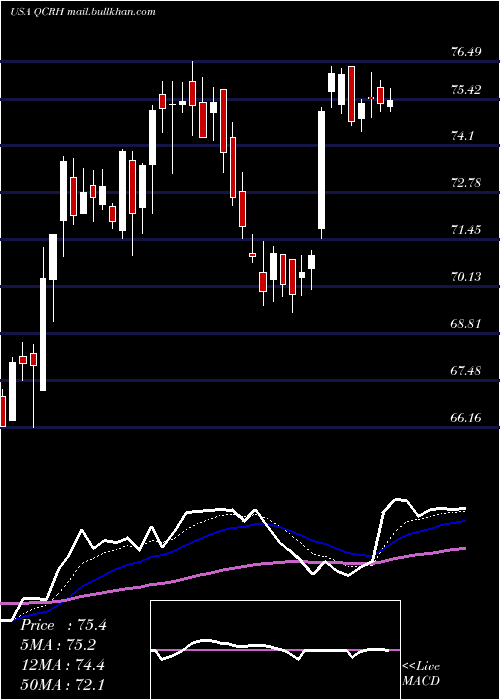Click the tall white gap-up candlestick near 71.45
Image resolution: width=500 pixels, height=700 pixels.
point(321,170)
